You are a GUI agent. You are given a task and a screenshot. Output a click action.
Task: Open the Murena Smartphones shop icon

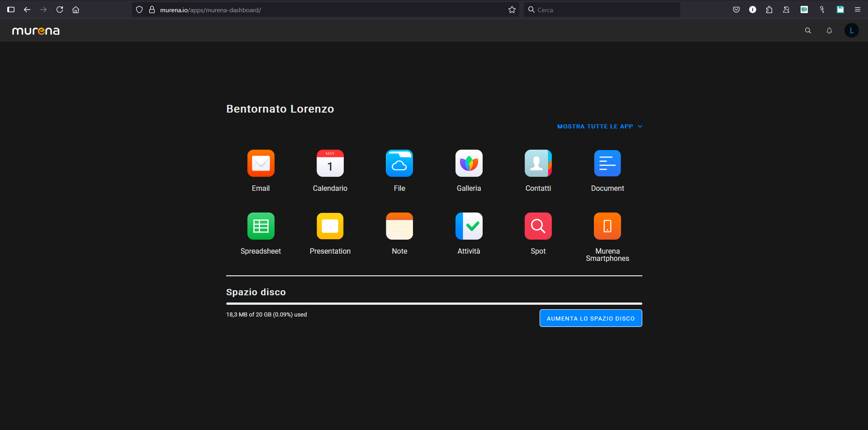pos(607,226)
